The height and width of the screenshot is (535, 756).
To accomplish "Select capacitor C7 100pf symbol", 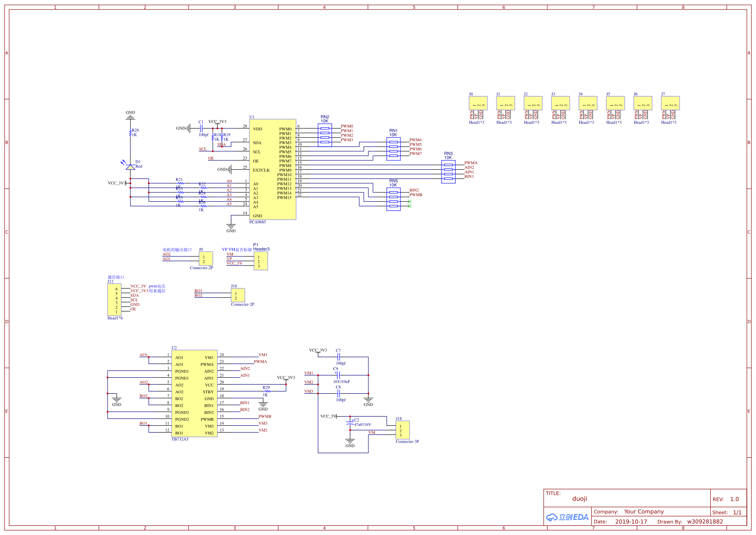I will coord(339,357).
